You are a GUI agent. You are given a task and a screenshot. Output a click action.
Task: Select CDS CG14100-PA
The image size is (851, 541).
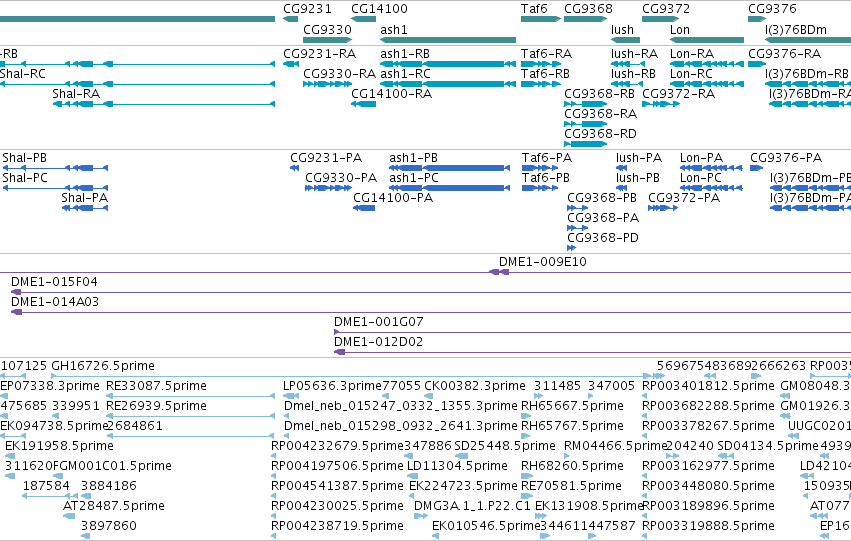(x=364, y=208)
